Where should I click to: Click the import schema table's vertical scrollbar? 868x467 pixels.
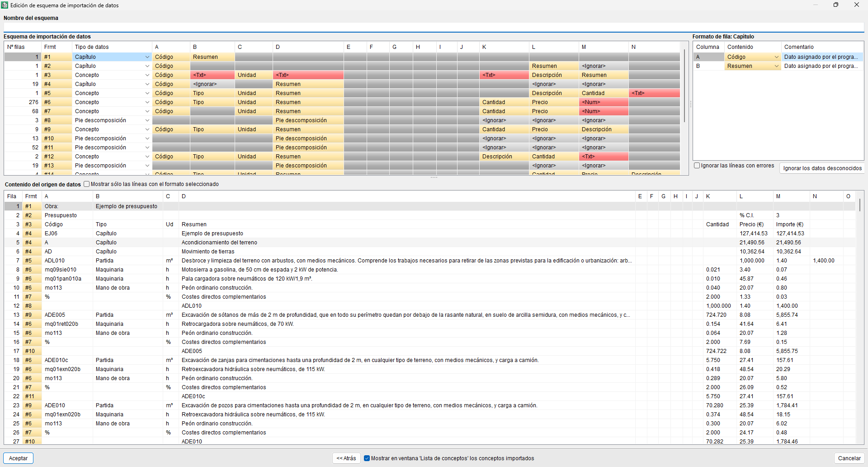tap(684, 86)
